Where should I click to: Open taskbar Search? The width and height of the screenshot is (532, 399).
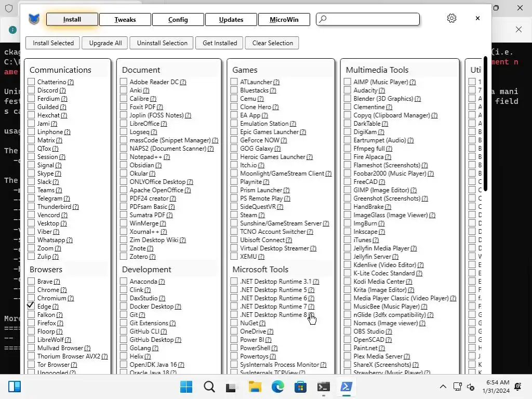(x=209, y=387)
